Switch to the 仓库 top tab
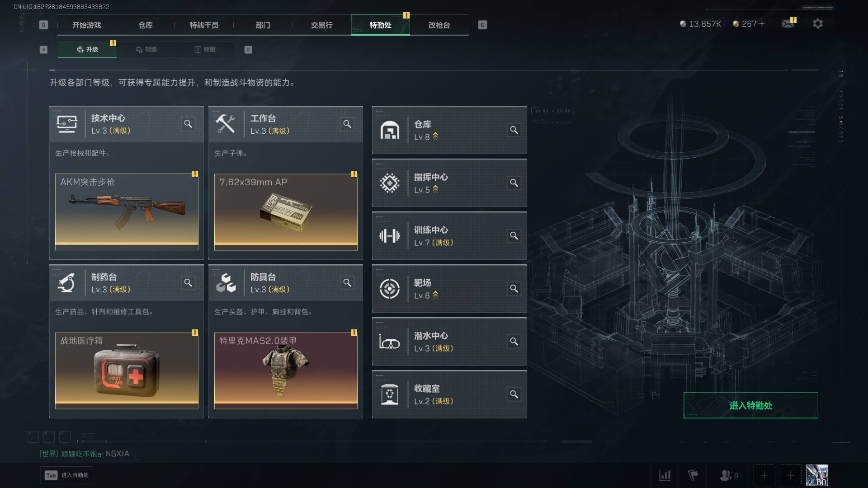The height and width of the screenshot is (488, 868). (x=146, y=25)
